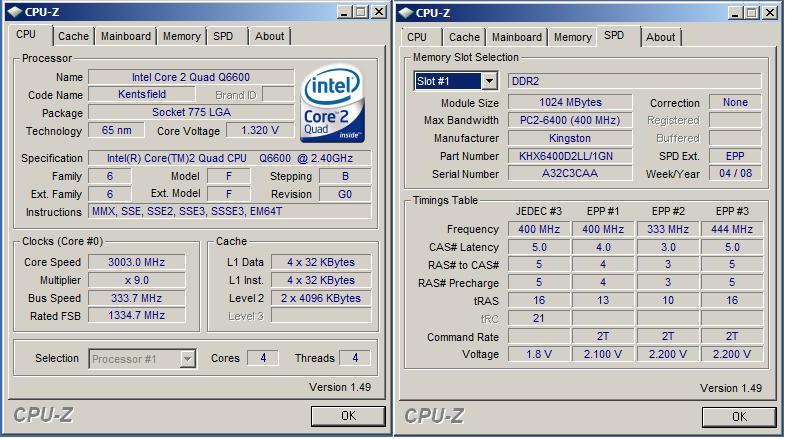Image resolution: width=787 pixels, height=439 pixels.
Task: Open Memory tab in right CPU-Z window
Action: (573, 37)
